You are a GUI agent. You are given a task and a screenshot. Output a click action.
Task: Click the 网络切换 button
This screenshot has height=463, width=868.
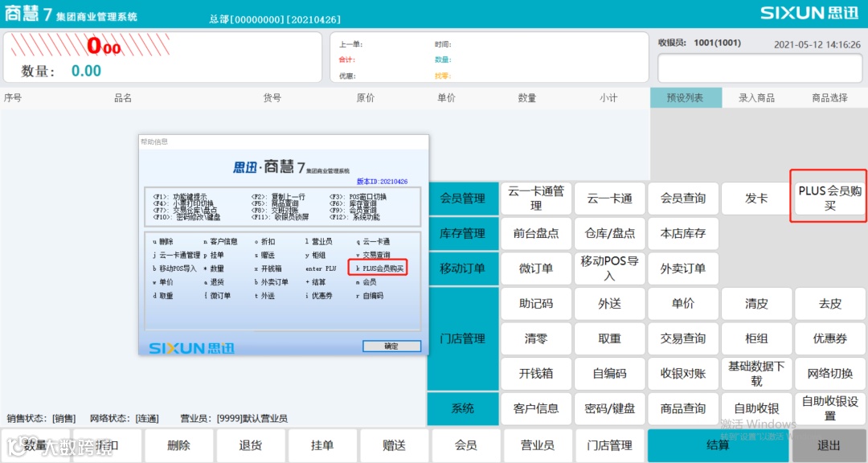[x=829, y=373]
